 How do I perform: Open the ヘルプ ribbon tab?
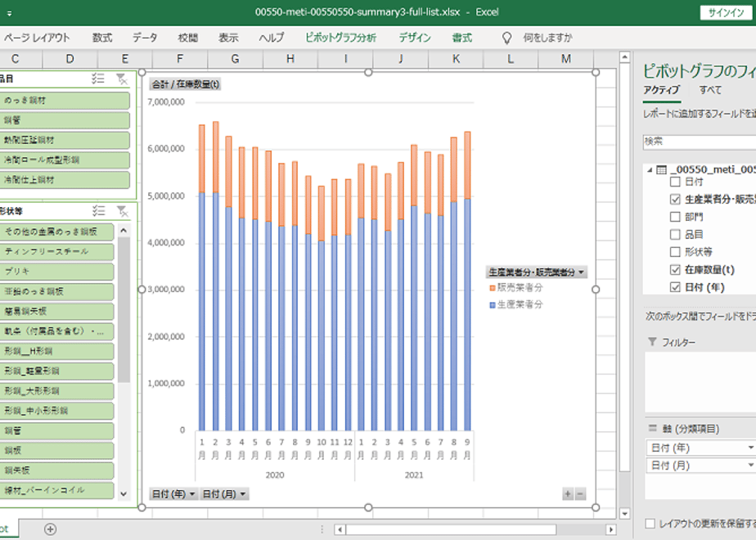[x=272, y=38]
